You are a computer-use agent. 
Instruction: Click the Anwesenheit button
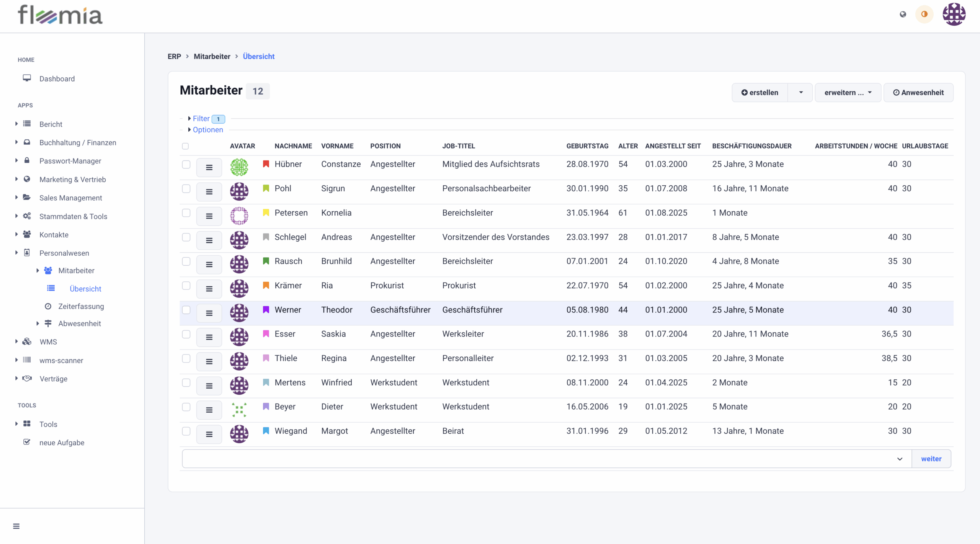[x=918, y=93]
